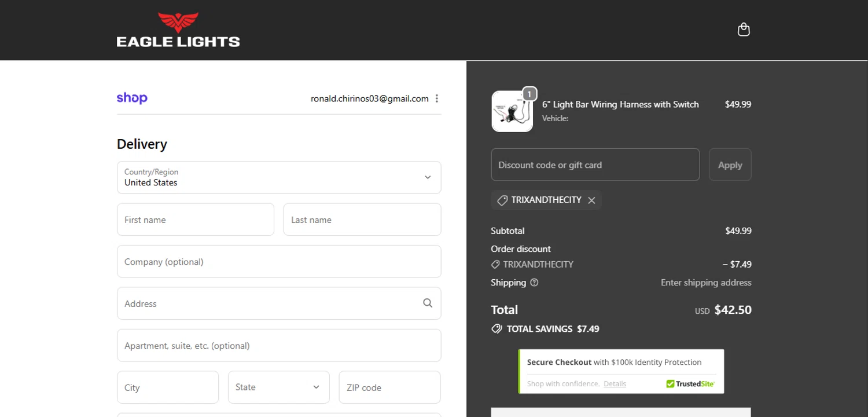Viewport: 868px width, 417px height.
Task: Click the TOTAL SAVINGS $7.49 text
Action: click(553, 329)
